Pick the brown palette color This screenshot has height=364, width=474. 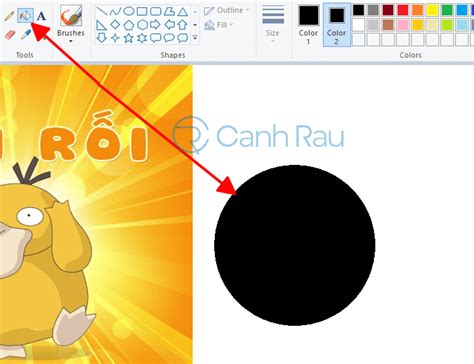pos(388,25)
